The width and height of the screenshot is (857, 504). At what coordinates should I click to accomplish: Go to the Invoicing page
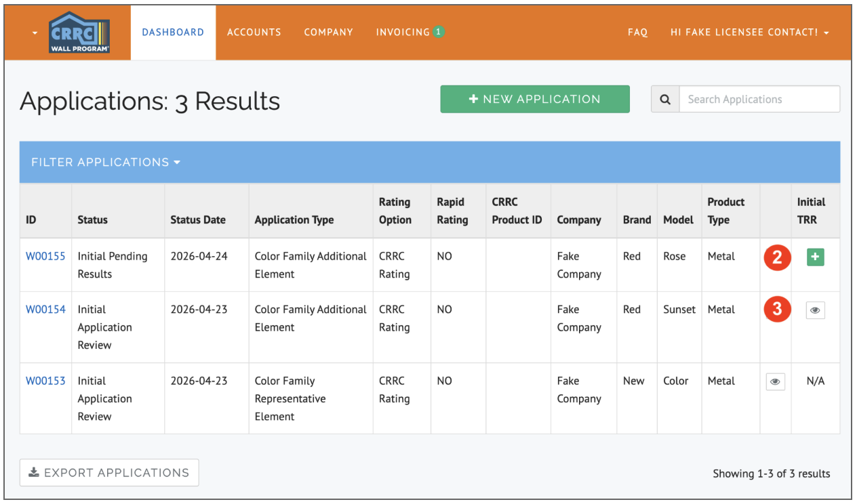pyautogui.click(x=403, y=33)
